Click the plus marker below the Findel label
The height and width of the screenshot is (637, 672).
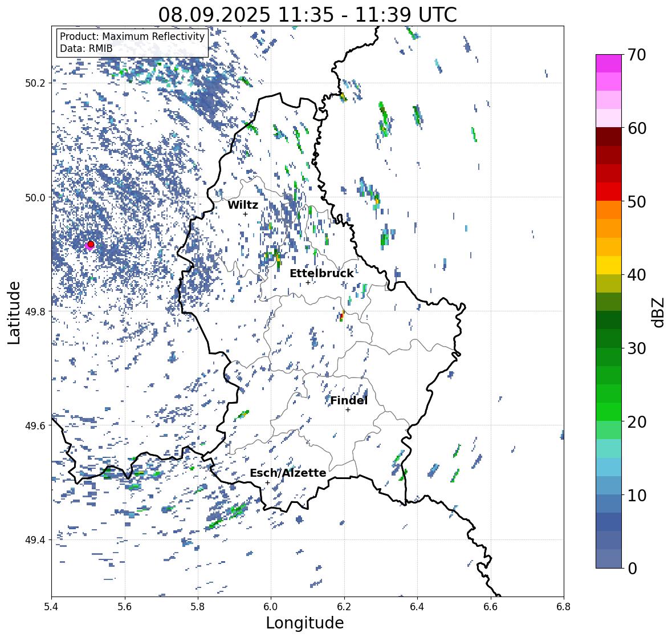point(348,410)
